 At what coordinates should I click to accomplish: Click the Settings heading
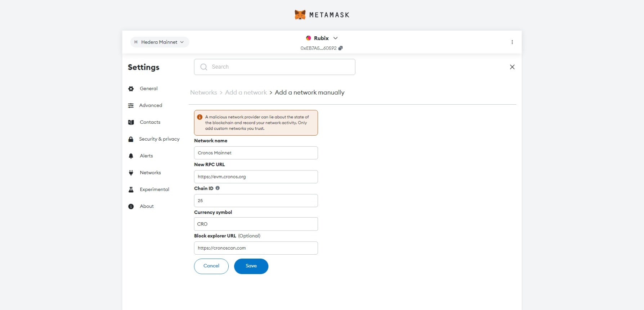(x=143, y=67)
